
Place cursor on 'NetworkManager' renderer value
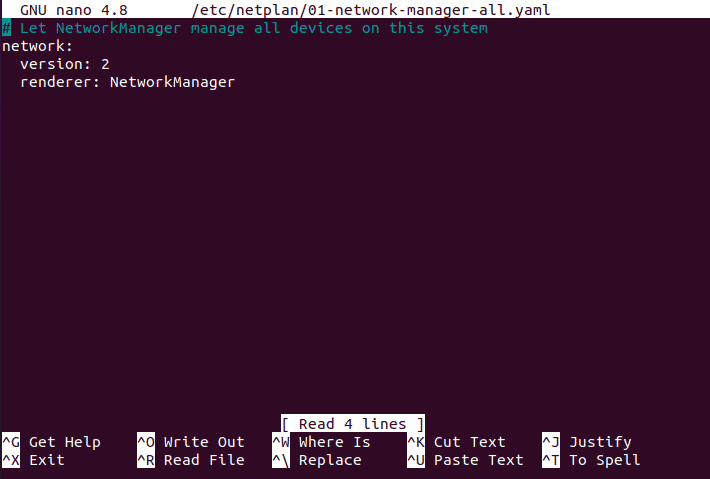[x=172, y=82]
